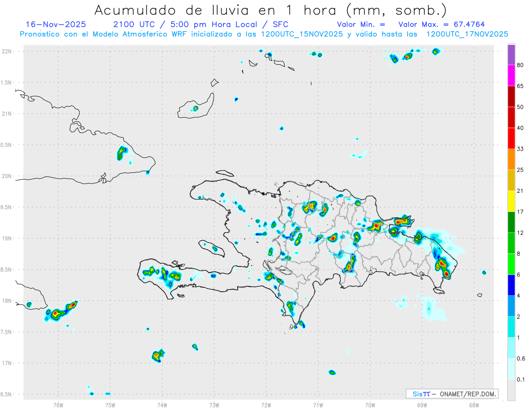Viewport: 532px width, 411px height.
Task: Click the legend value '40'
Action: 520,128
